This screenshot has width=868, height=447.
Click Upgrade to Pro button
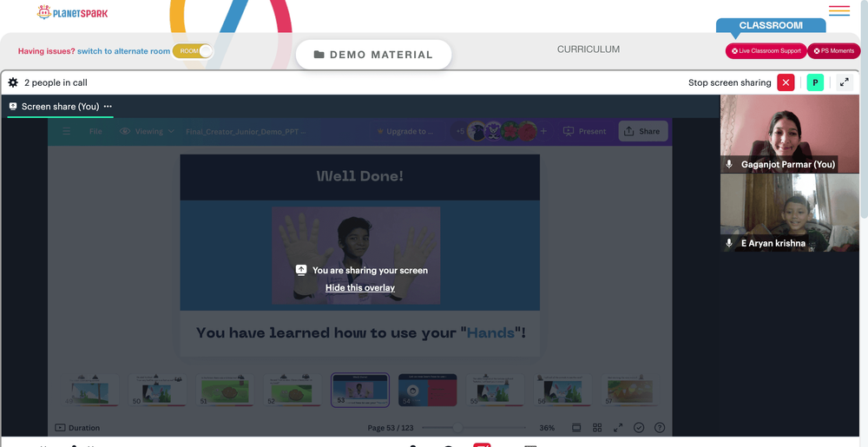click(x=404, y=131)
